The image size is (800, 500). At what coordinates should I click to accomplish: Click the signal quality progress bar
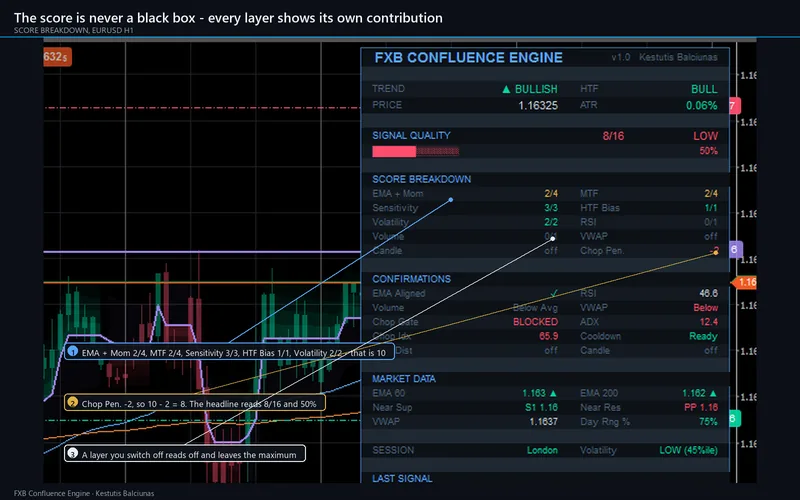[415, 151]
